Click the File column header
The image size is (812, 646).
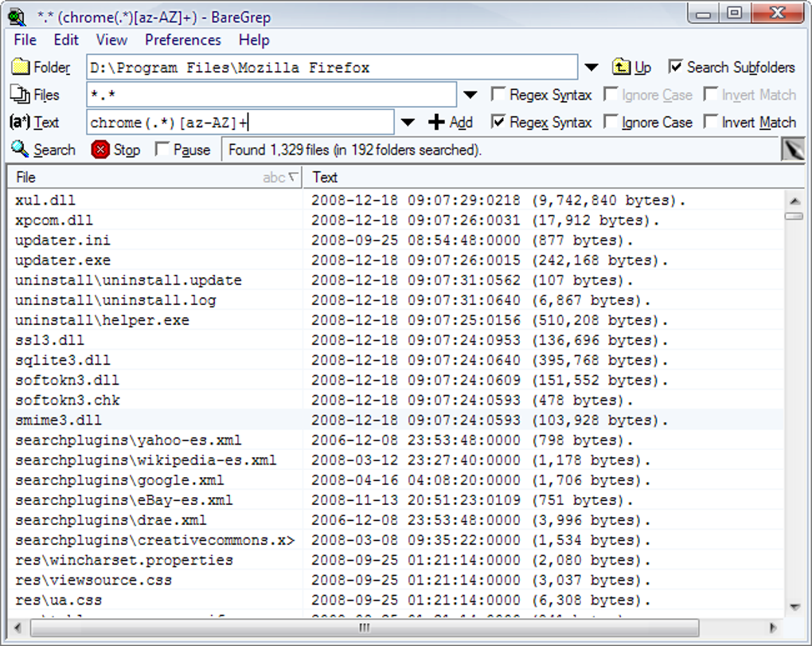(155, 178)
